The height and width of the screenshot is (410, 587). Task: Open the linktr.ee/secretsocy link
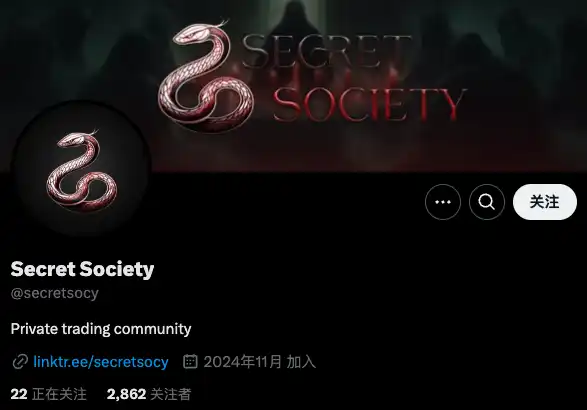(x=101, y=362)
